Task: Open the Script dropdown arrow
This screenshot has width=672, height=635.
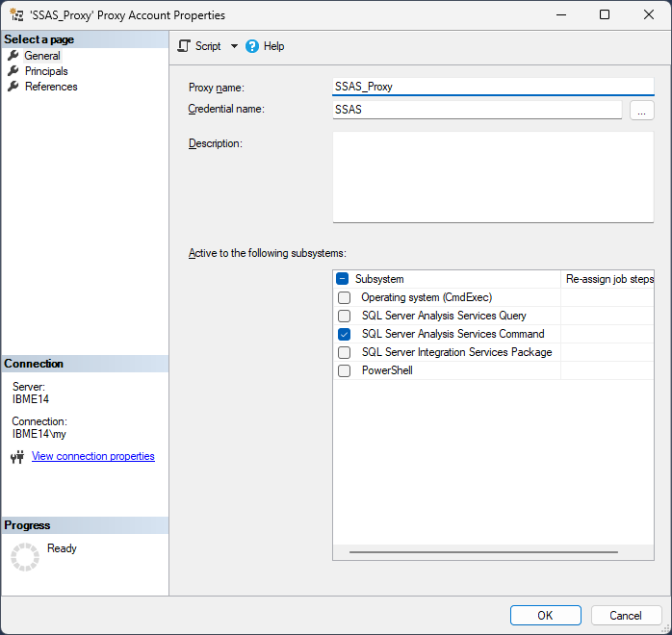Action: (x=234, y=46)
